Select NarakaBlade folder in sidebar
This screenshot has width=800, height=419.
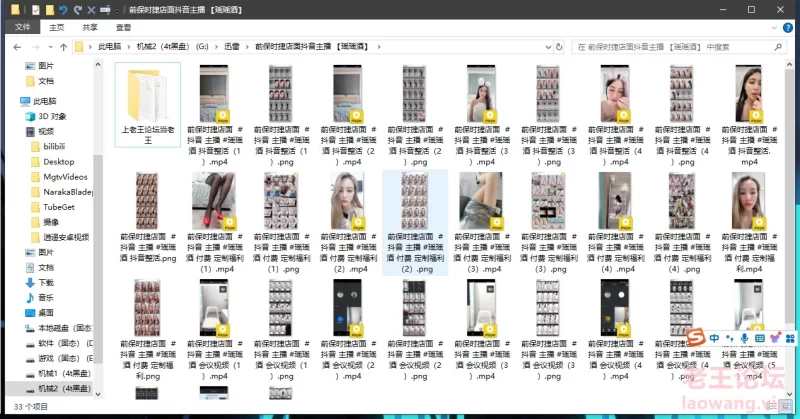(x=67, y=192)
